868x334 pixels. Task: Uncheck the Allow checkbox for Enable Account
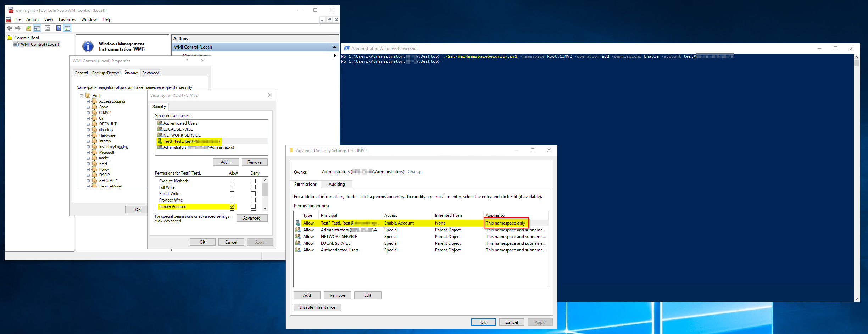click(x=232, y=206)
